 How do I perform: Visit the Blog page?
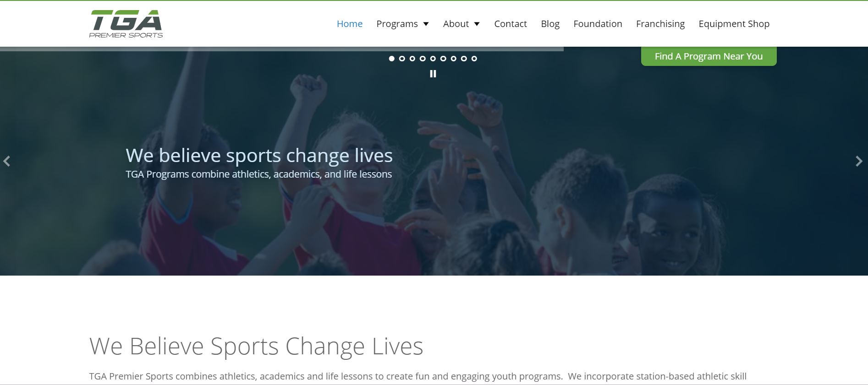click(550, 24)
